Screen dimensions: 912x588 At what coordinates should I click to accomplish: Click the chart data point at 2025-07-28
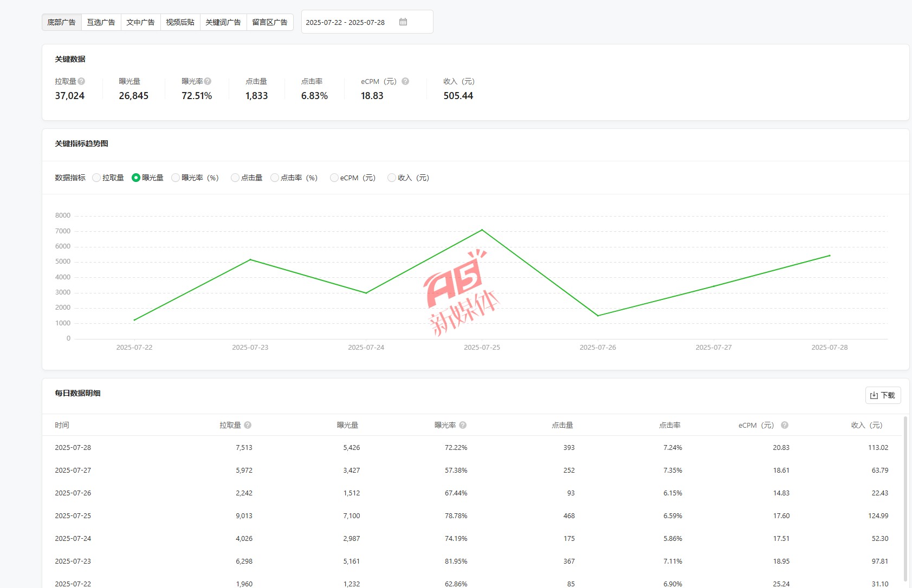(830, 256)
